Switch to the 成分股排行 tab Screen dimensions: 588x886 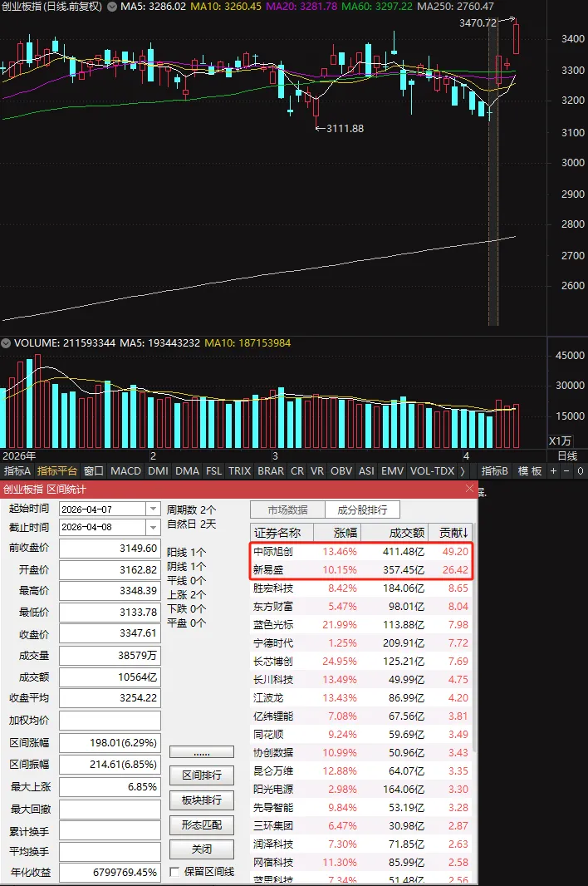363,509
